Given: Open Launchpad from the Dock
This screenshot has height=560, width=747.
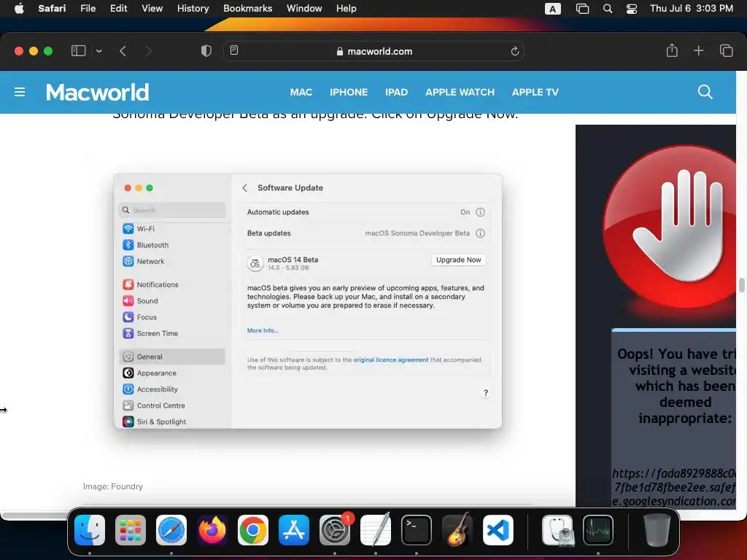Looking at the screenshot, I should [x=131, y=530].
